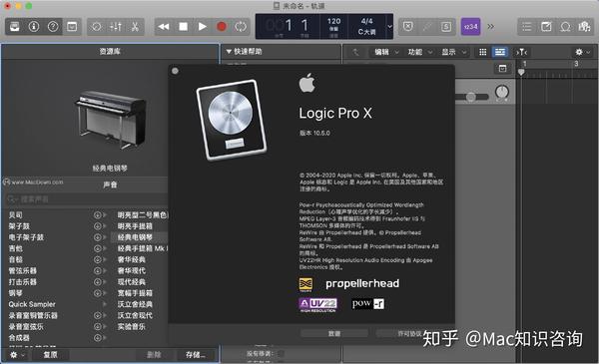The height and width of the screenshot is (364, 599).
Task: Click the 复原 button in the library footer
Action: click(x=50, y=355)
